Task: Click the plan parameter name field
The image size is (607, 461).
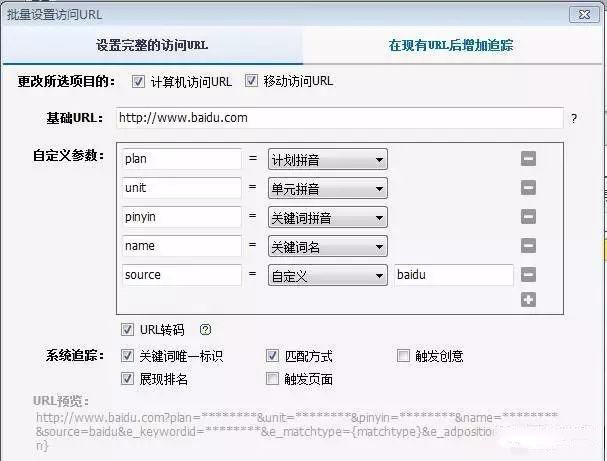Action: click(182, 159)
